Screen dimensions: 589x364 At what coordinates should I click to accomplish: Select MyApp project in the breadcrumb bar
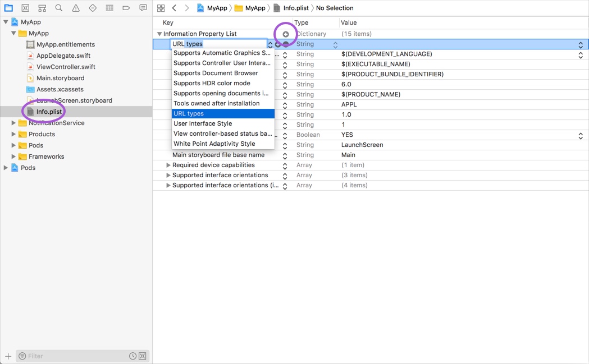pyautogui.click(x=212, y=8)
